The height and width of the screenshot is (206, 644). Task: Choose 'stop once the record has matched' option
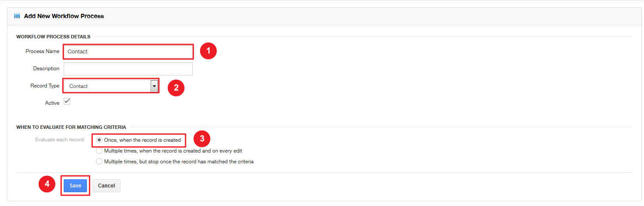click(99, 162)
